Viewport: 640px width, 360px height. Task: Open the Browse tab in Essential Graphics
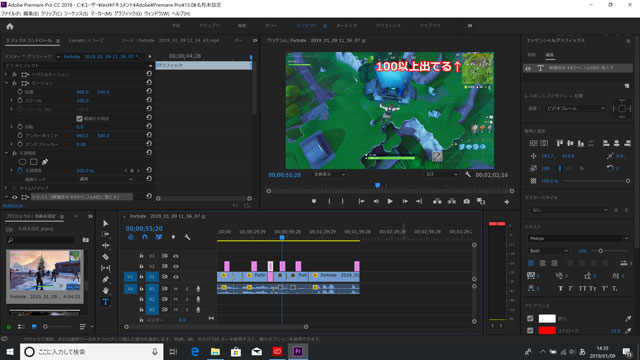(531, 55)
